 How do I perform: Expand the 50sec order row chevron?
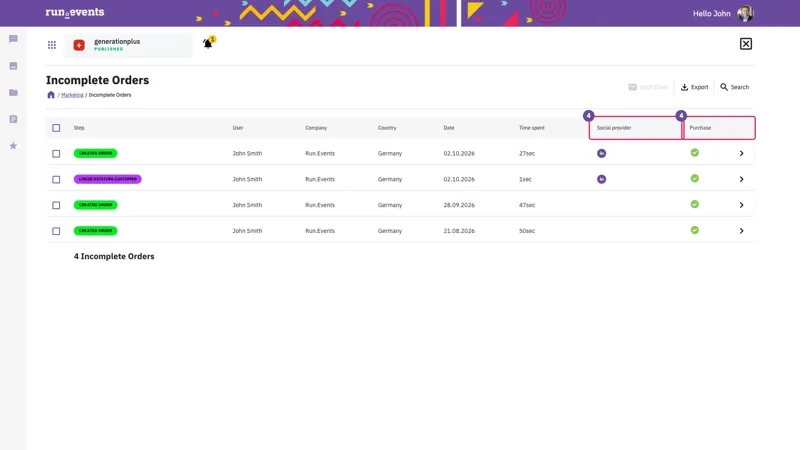click(741, 231)
